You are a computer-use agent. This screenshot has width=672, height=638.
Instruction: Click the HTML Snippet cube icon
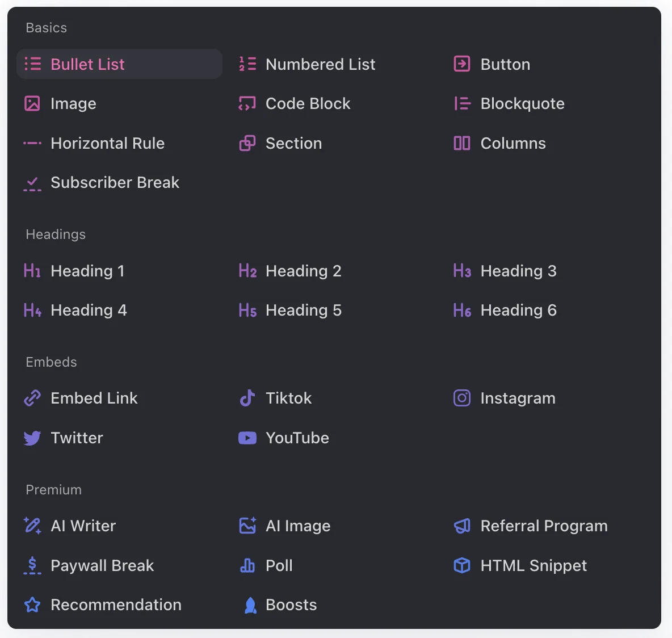tap(461, 565)
